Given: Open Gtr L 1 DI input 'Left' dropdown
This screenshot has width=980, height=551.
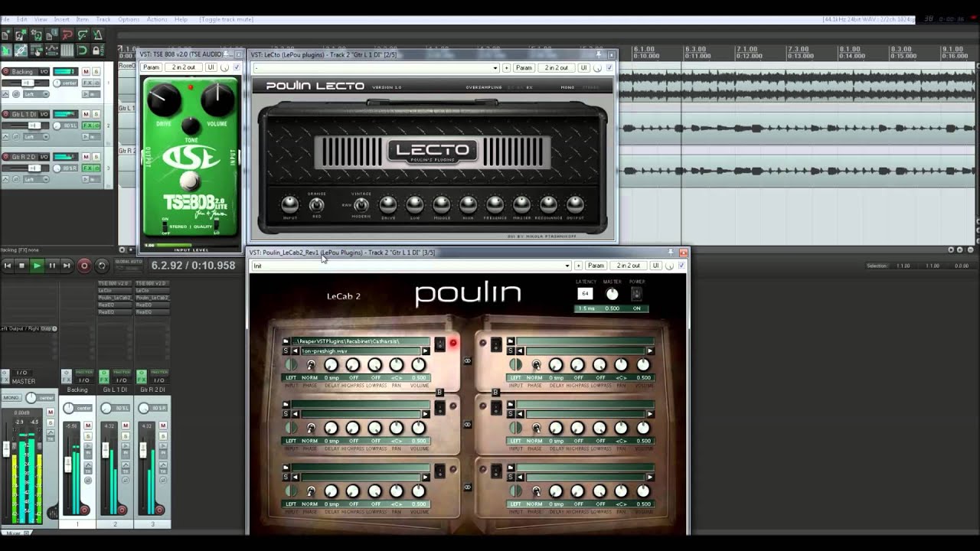Looking at the screenshot, I should [x=36, y=137].
